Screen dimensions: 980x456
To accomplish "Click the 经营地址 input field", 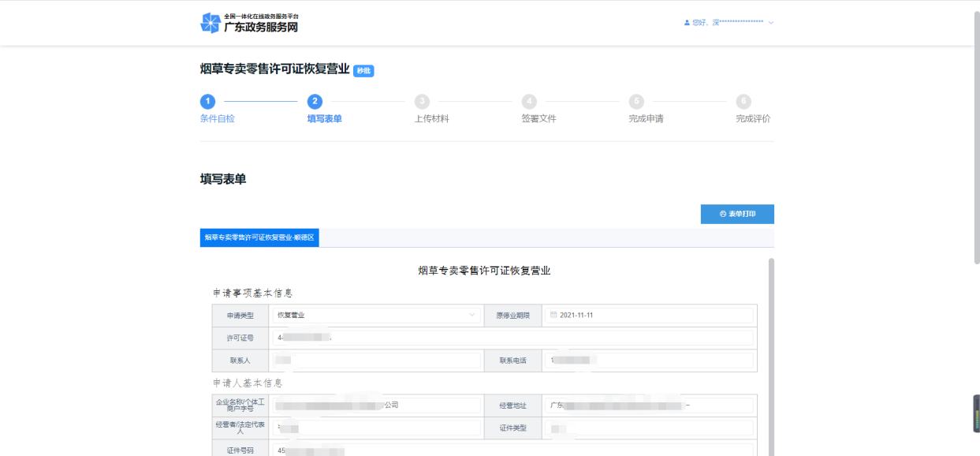I will pyautogui.click(x=650, y=406).
